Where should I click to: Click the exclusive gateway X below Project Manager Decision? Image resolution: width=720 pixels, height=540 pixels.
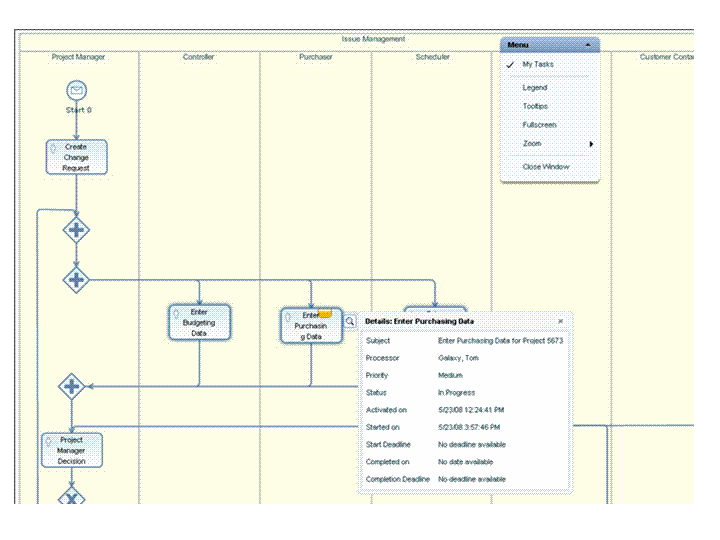point(71,495)
